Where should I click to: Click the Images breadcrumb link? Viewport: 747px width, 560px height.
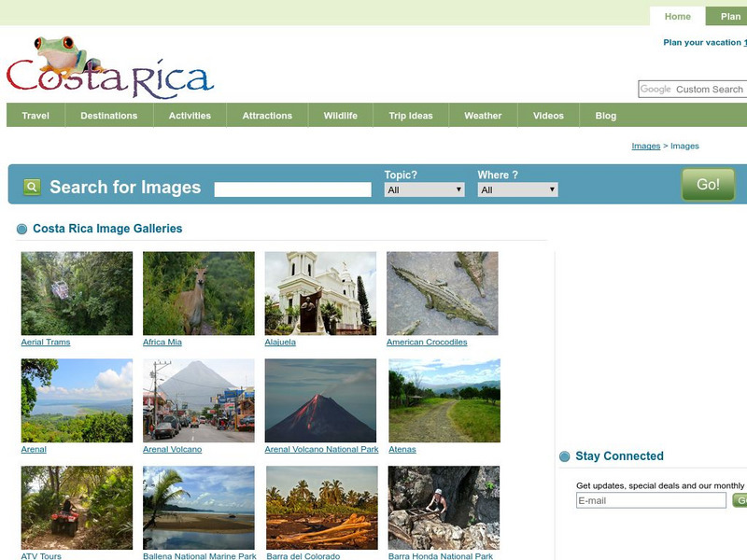pyautogui.click(x=645, y=145)
